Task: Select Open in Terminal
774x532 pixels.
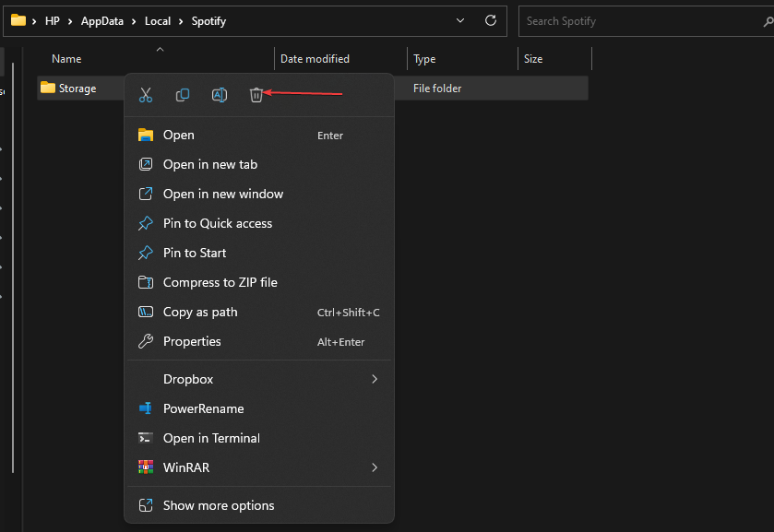Action: coord(259,438)
